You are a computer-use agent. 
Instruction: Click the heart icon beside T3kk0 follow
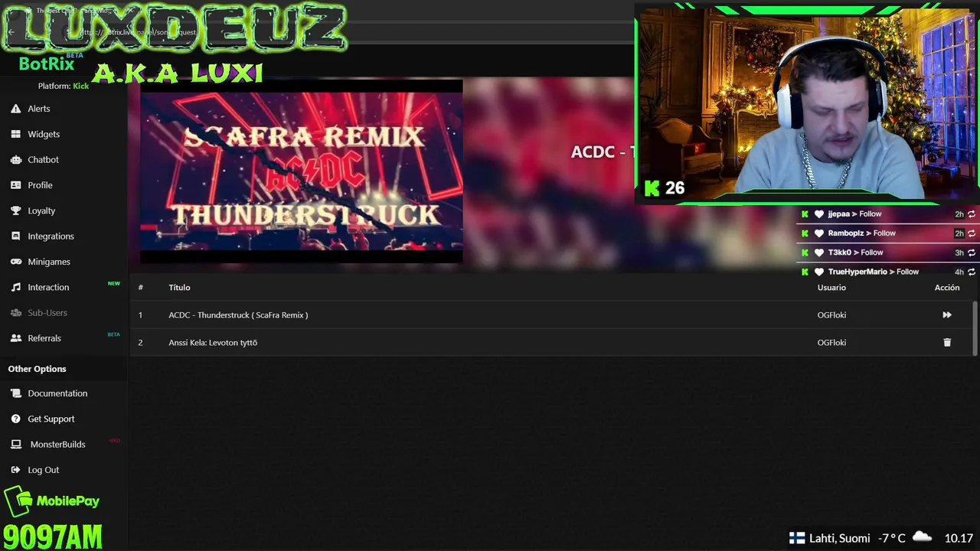(818, 253)
